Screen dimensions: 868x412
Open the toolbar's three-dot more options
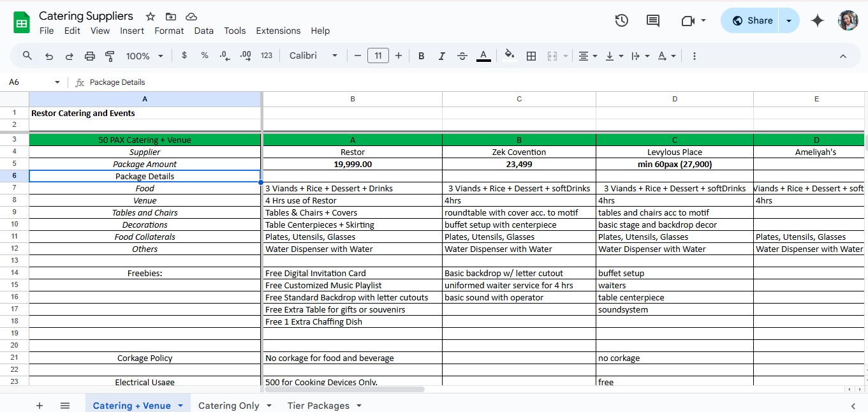tap(694, 56)
